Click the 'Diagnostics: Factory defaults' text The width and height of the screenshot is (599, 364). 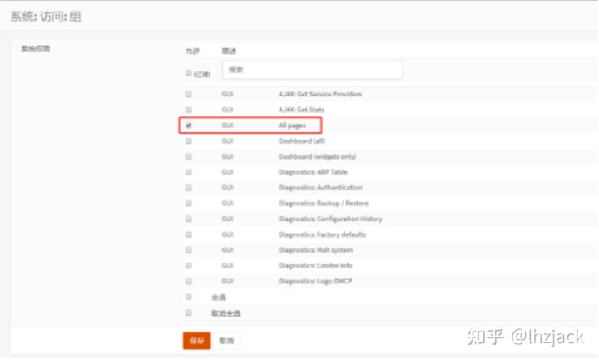click(322, 234)
